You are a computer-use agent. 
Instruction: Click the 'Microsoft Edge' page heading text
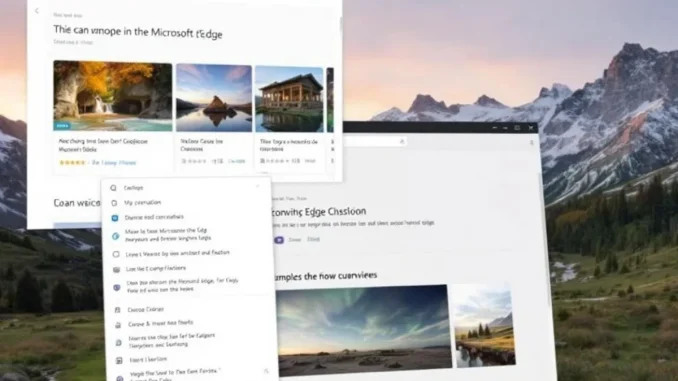(138, 32)
